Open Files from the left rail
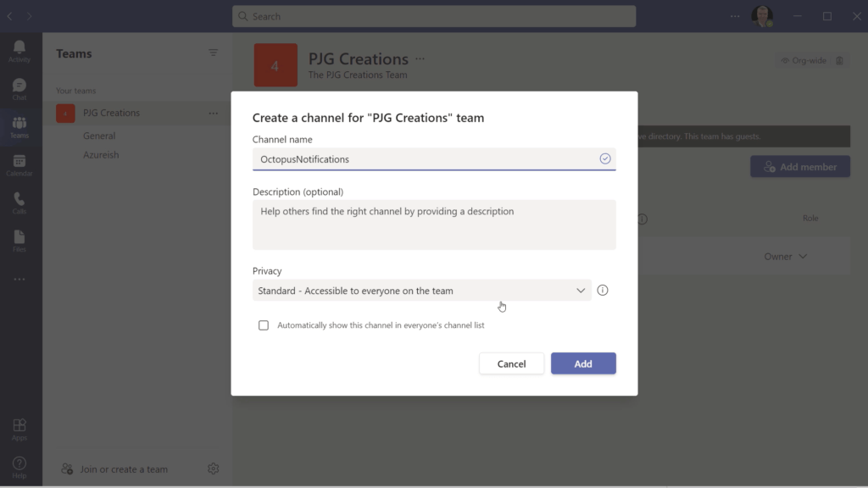Viewport: 868px width, 488px height. pos(19,241)
